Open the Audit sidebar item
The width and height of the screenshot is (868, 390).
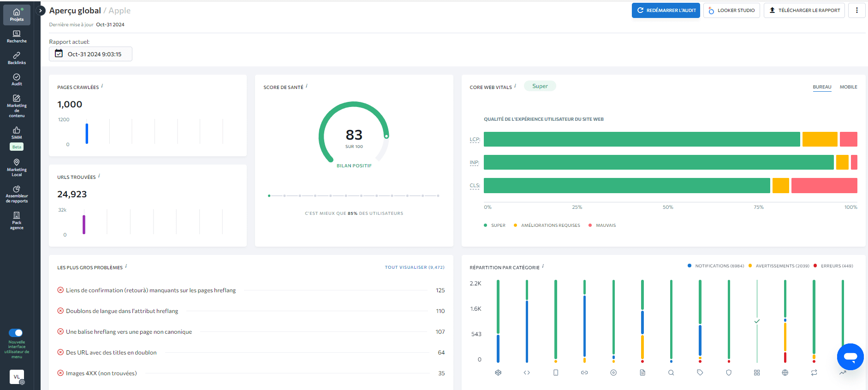point(17,79)
